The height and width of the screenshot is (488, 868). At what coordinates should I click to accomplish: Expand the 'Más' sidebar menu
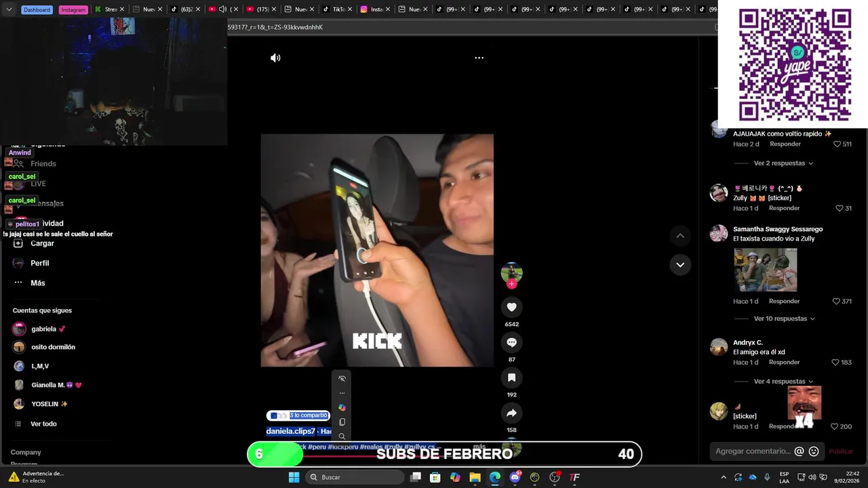[29, 283]
